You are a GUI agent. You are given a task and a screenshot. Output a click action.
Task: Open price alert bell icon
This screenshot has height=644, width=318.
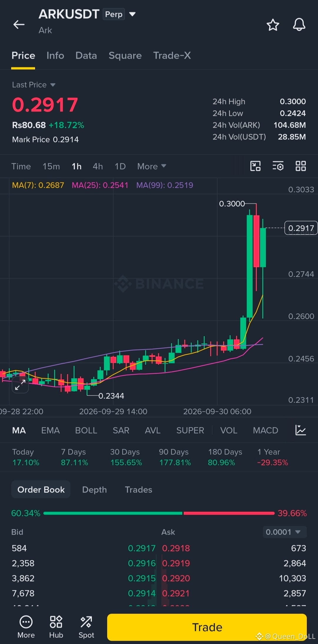(x=299, y=25)
